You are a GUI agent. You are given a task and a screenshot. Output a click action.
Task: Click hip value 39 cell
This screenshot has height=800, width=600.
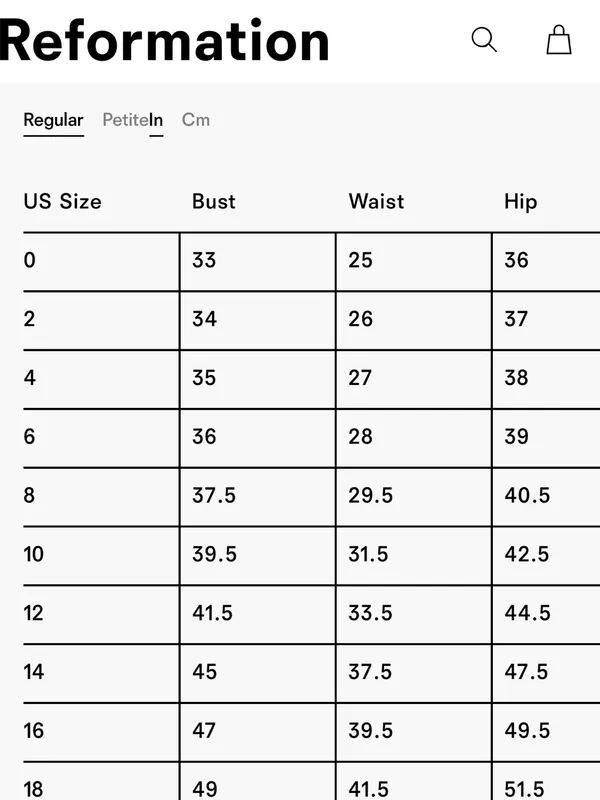pyautogui.click(x=546, y=438)
